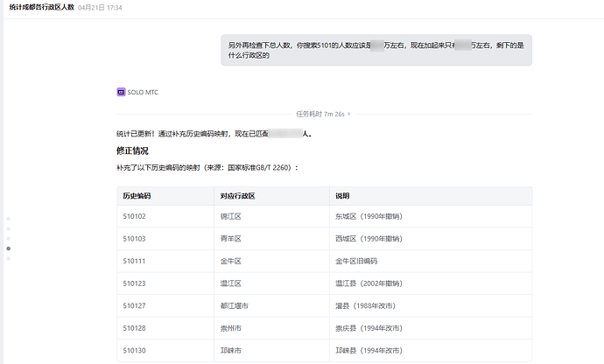
Task: Click the note 邛崃县（1994年改市）
Action: pyautogui.click(x=369, y=351)
